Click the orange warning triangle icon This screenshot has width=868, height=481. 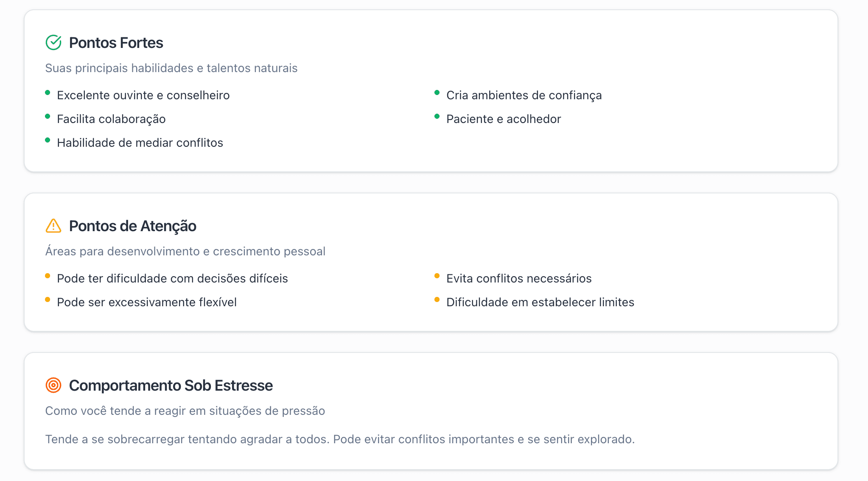tap(53, 226)
